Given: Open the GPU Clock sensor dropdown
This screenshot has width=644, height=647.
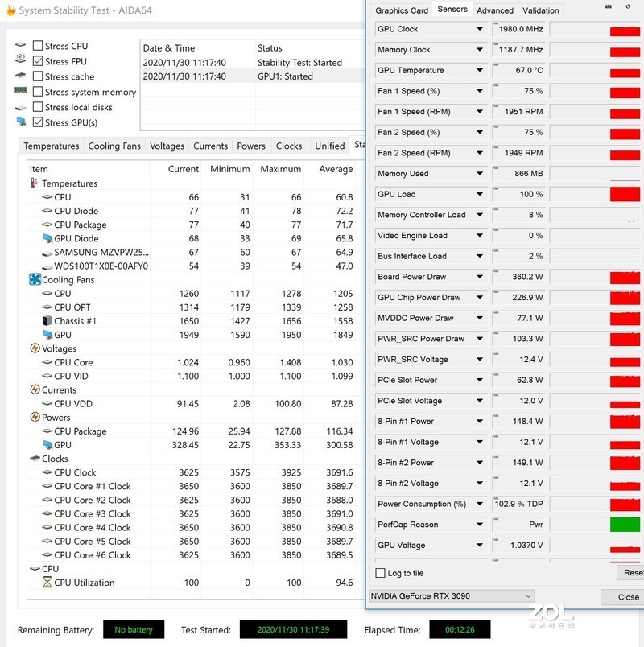Looking at the screenshot, I should coord(479,29).
